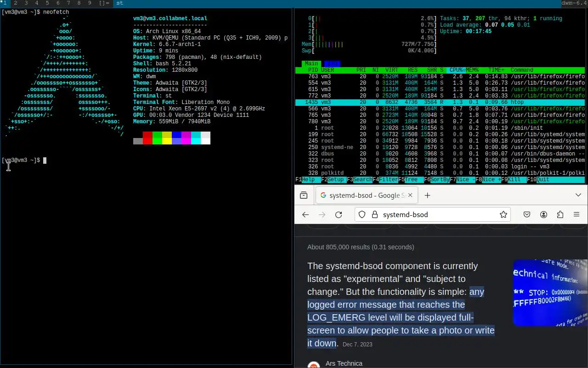This screenshot has height=368, width=588.
Task: Click F7 Nice - in htop footer
Action: [x=463, y=179]
